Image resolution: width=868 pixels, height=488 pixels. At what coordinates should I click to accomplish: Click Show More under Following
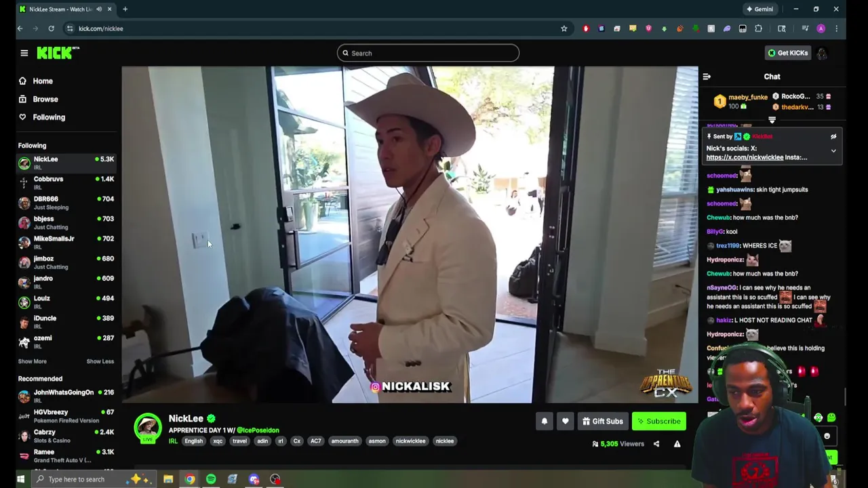32,361
